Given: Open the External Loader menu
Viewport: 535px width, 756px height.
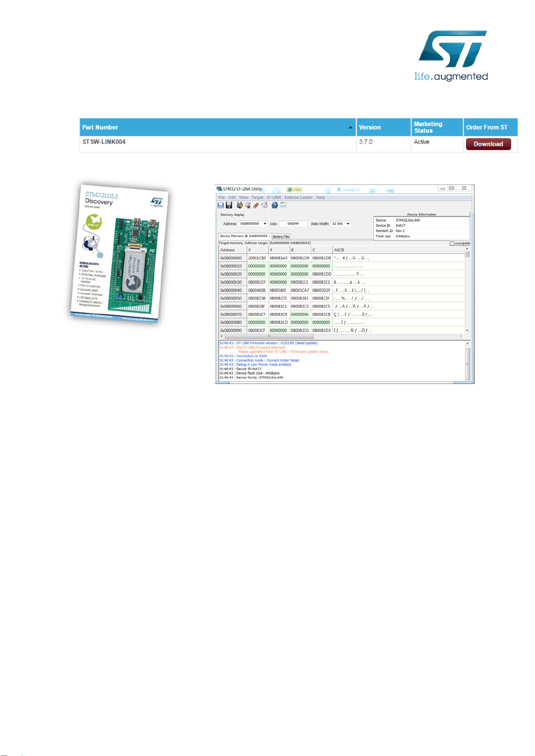Looking at the screenshot, I should tap(298, 197).
